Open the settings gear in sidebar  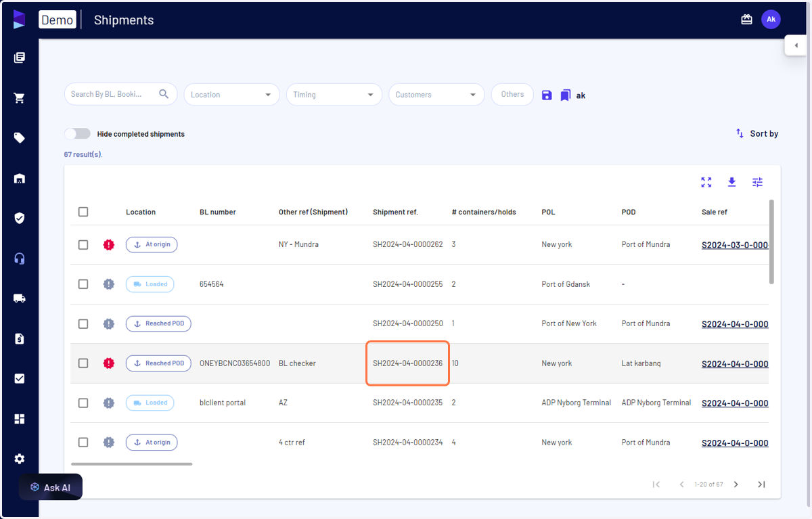tap(19, 459)
